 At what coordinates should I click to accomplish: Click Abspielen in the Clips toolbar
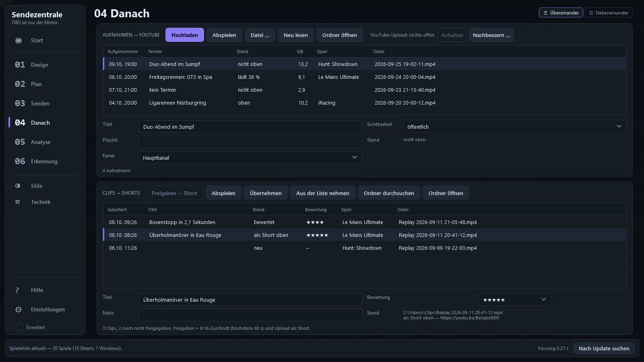point(223,193)
